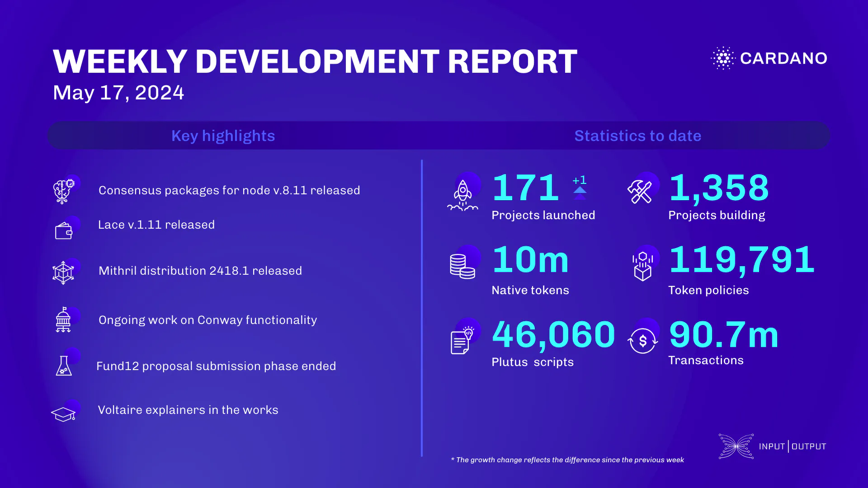868x488 pixels.
Task: Click the +1 growth indicator arrow
Action: [x=580, y=188]
